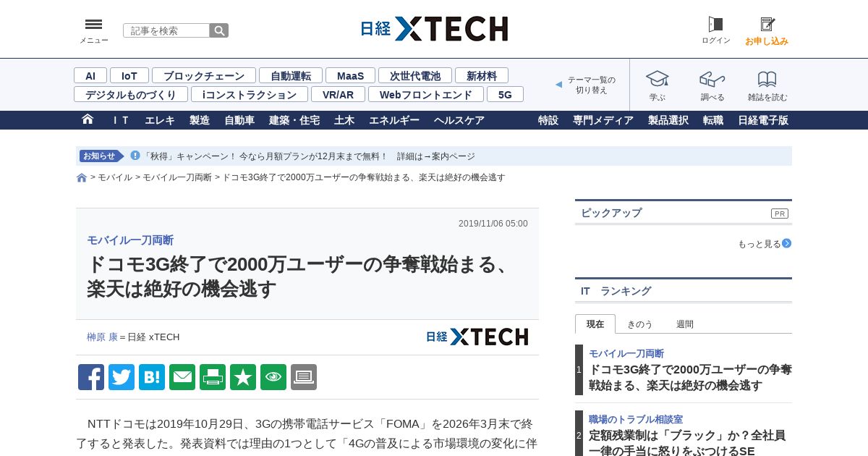Open the 調べる glasses icon

712,78
